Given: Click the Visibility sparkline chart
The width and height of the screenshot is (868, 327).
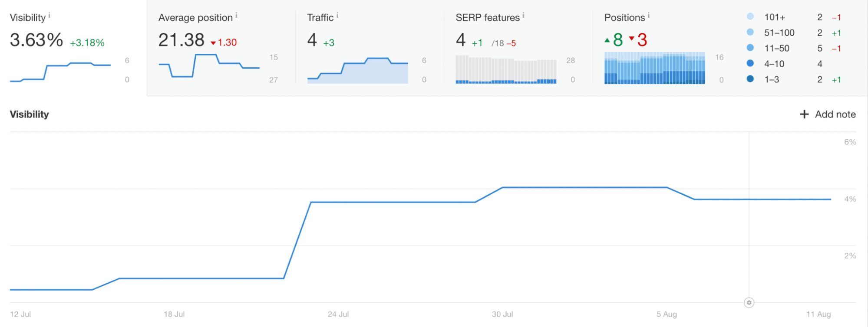Looking at the screenshot, I should [60, 72].
